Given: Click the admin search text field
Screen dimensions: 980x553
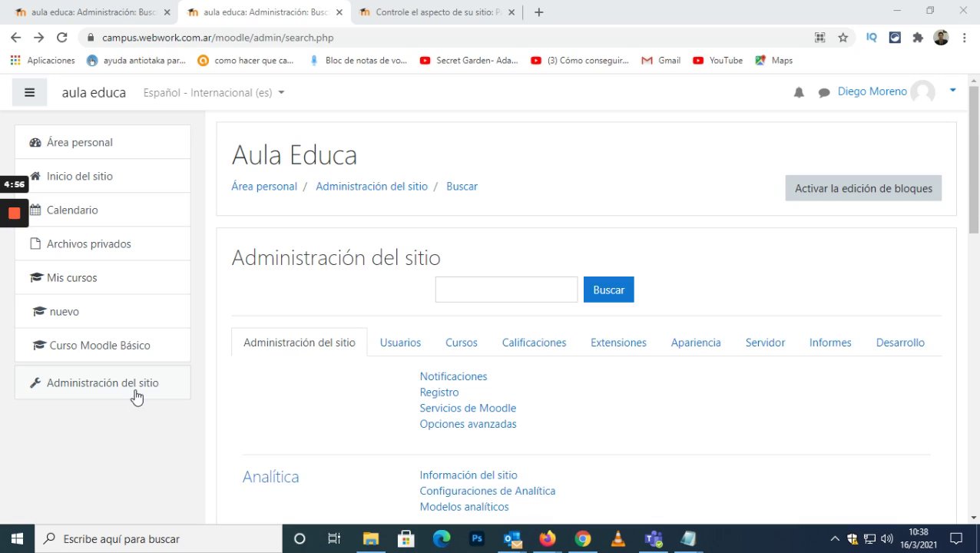Looking at the screenshot, I should (506, 290).
